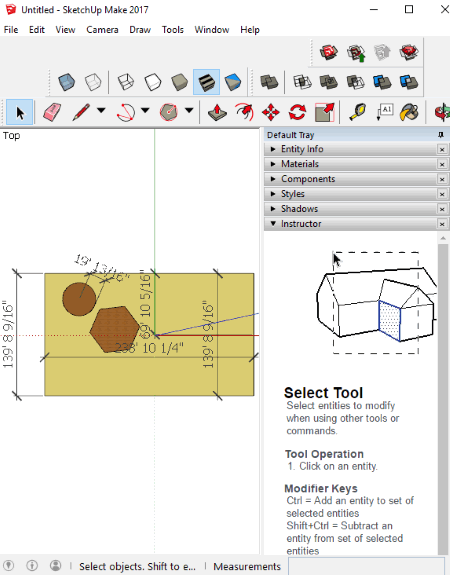Switch to Shaded face style
The image size is (450, 575).
tap(179, 82)
